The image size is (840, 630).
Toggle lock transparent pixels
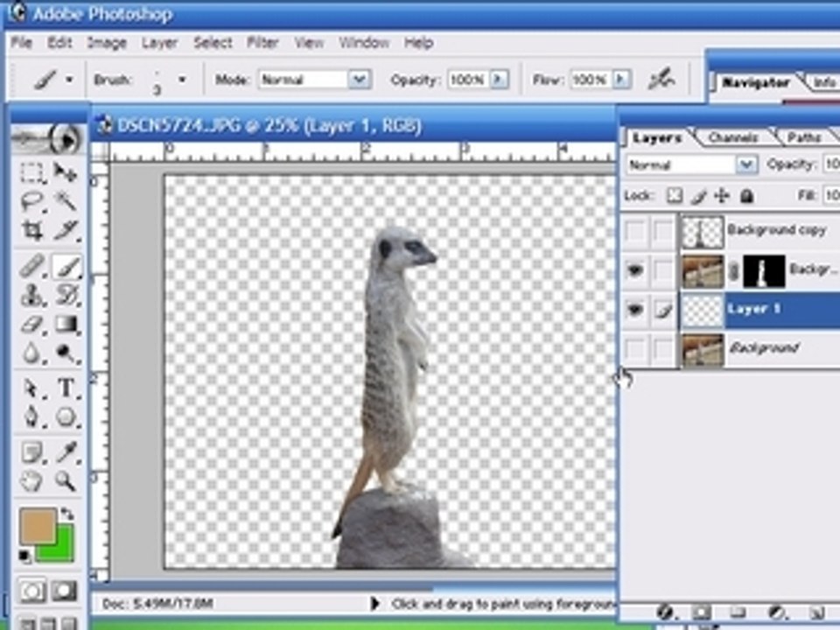pos(674,196)
